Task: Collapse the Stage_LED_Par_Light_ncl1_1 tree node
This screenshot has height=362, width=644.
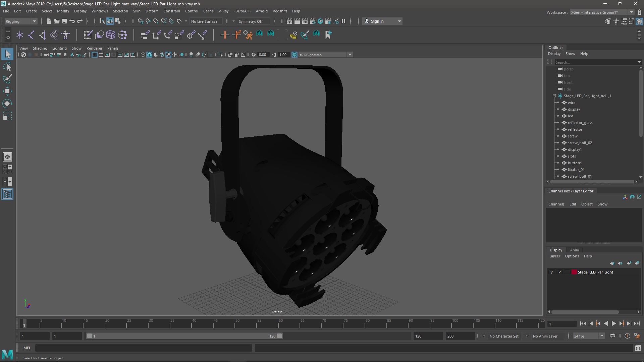Action: (x=554, y=96)
